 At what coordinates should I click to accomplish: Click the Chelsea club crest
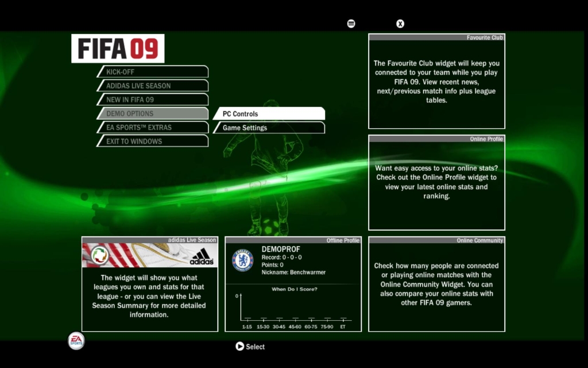tap(243, 260)
